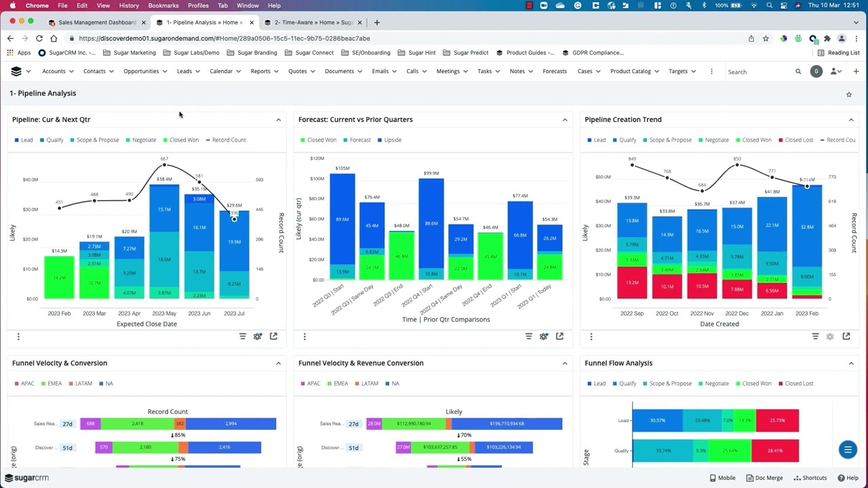The width and height of the screenshot is (868, 488).
Task: Click the browser address bar URL
Action: click(224, 39)
